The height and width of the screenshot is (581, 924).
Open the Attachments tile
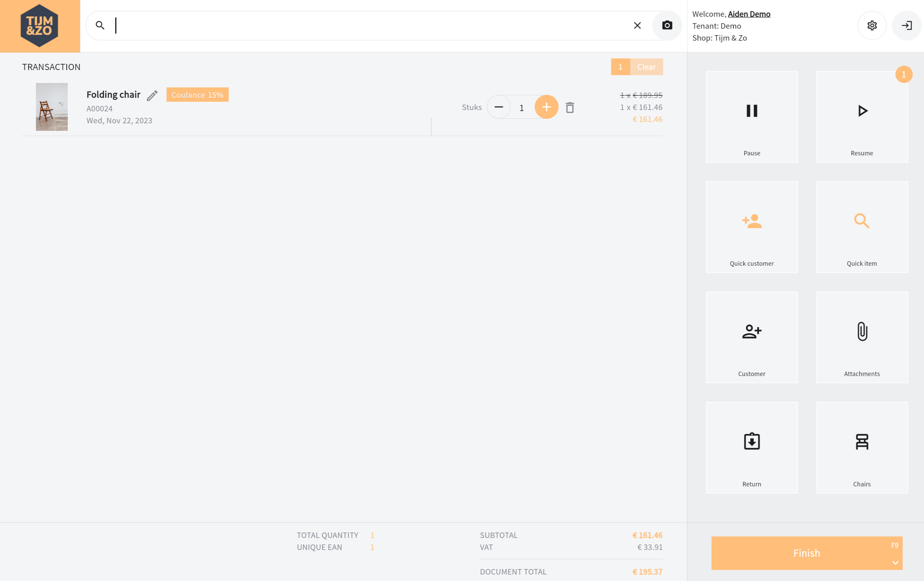[x=862, y=337]
